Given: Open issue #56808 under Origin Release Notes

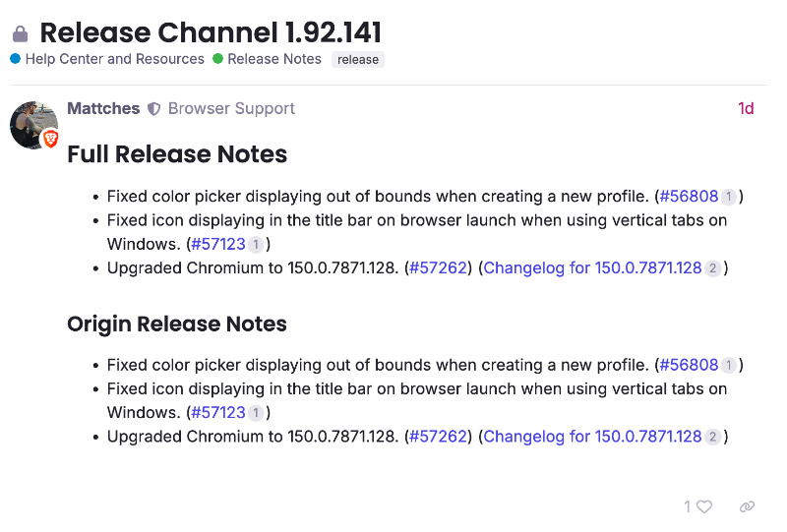Looking at the screenshot, I should [689, 365].
